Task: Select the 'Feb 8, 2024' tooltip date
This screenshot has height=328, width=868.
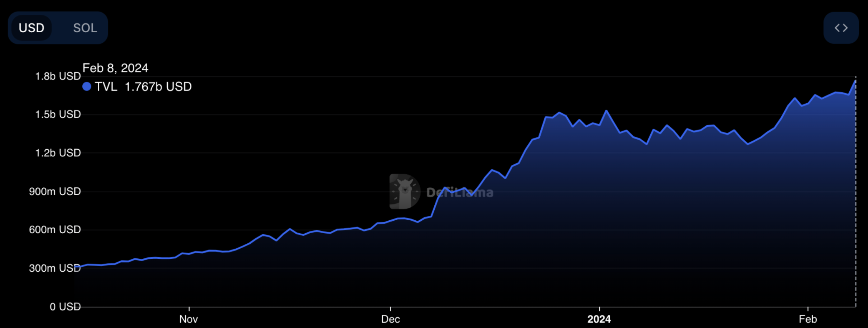Action: coord(115,68)
